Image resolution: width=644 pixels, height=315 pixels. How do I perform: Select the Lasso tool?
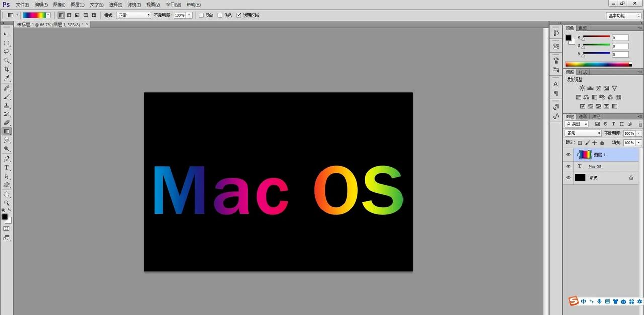(x=7, y=52)
